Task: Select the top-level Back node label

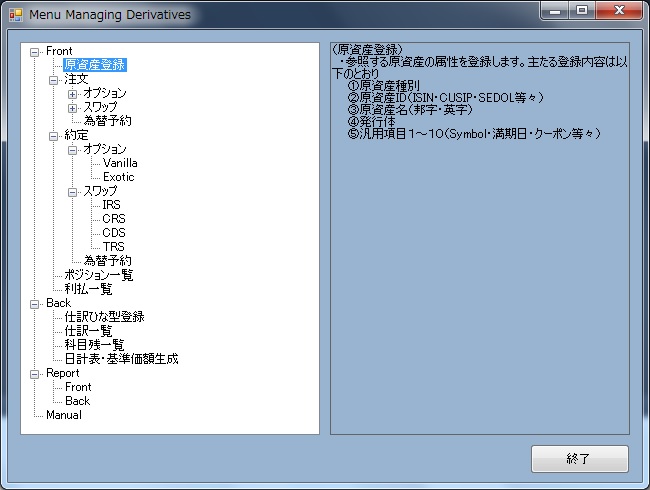Action: click(58, 303)
